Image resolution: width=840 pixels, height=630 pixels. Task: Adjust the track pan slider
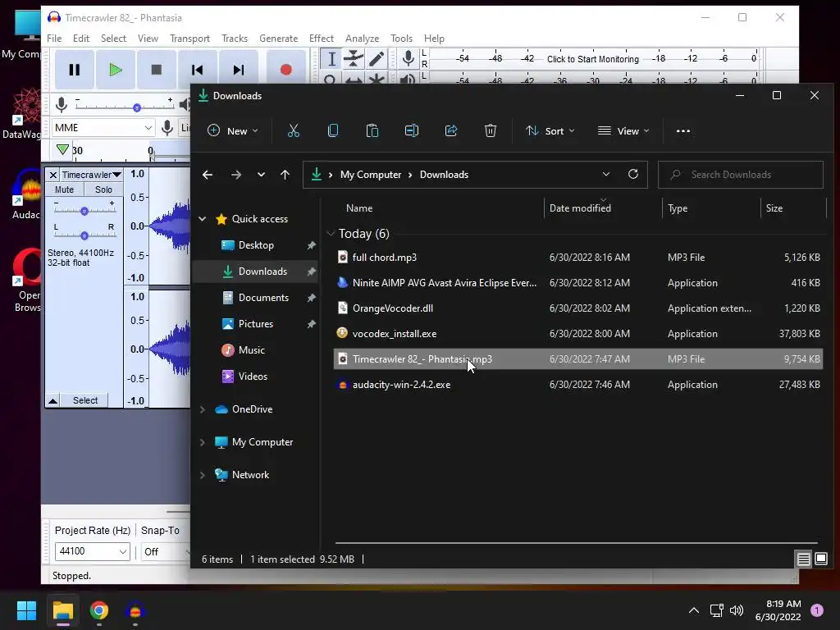[84, 235]
